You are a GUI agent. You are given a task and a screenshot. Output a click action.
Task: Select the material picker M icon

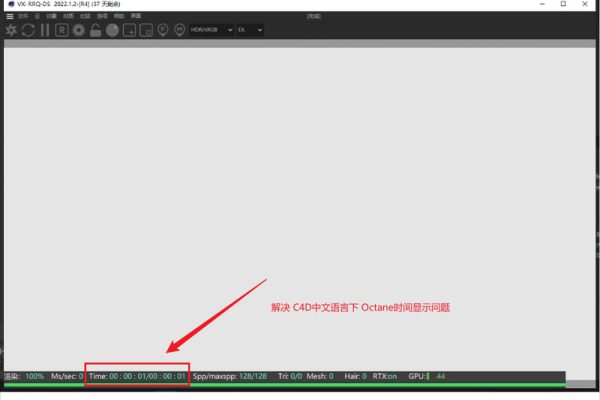[180, 30]
